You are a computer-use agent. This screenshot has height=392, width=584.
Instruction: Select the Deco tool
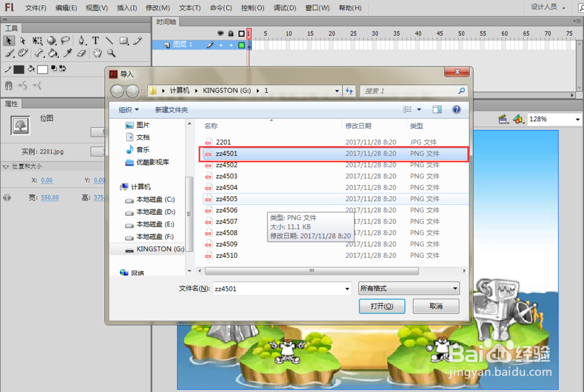(x=23, y=53)
